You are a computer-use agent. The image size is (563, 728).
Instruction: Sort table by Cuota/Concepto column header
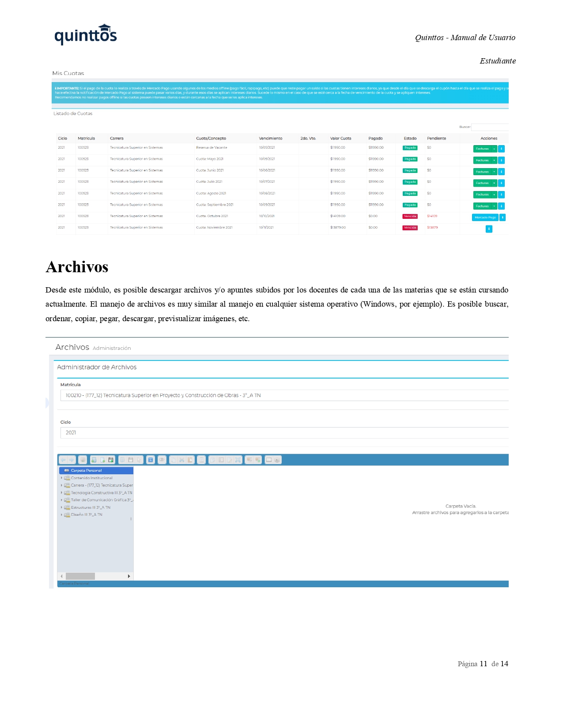click(x=211, y=139)
